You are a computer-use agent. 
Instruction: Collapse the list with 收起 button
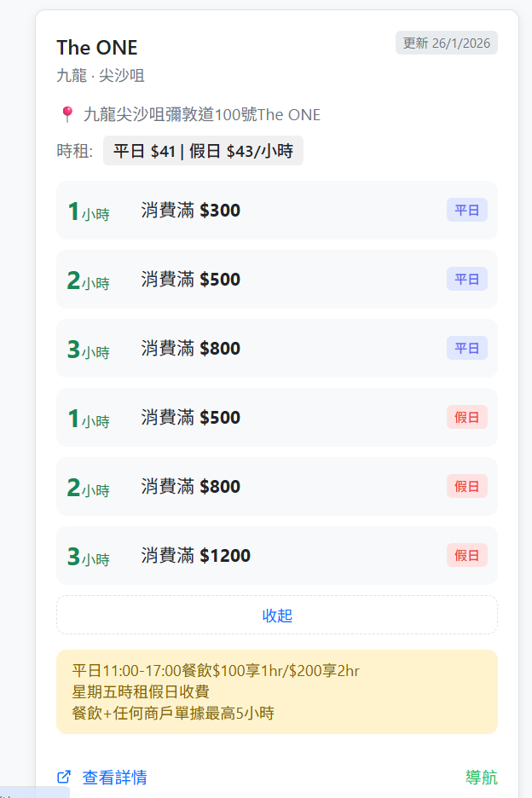pos(277,615)
